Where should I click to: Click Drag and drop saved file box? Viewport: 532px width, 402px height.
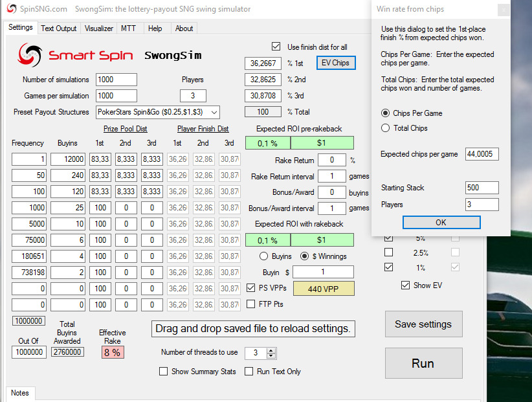click(253, 329)
